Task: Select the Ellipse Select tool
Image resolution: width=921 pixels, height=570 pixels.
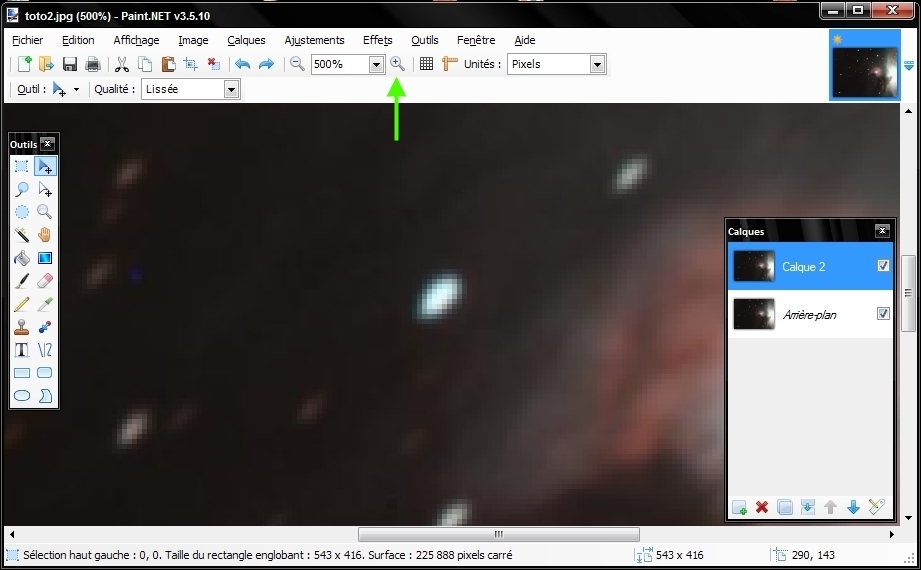Action: 22,212
